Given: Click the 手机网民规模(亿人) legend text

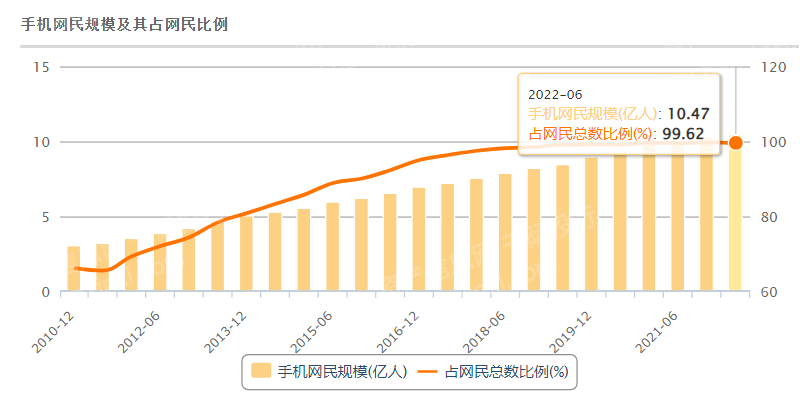Looking at the screenshot, I should tap(342, 372).
